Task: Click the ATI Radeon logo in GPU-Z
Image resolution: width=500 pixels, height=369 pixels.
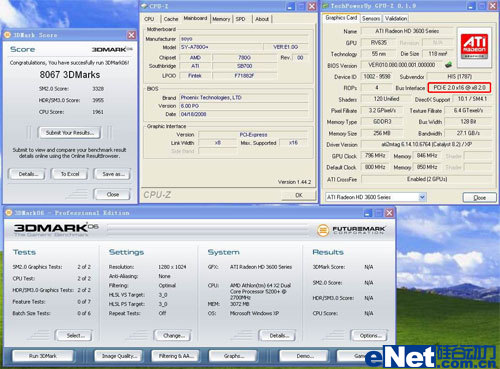Action: pyautogui.click(x=474, y=46)
